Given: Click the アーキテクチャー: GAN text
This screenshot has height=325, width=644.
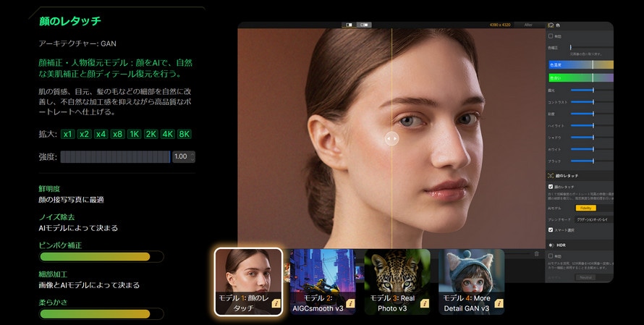Looking at the screenshot, I should point(77,43).
